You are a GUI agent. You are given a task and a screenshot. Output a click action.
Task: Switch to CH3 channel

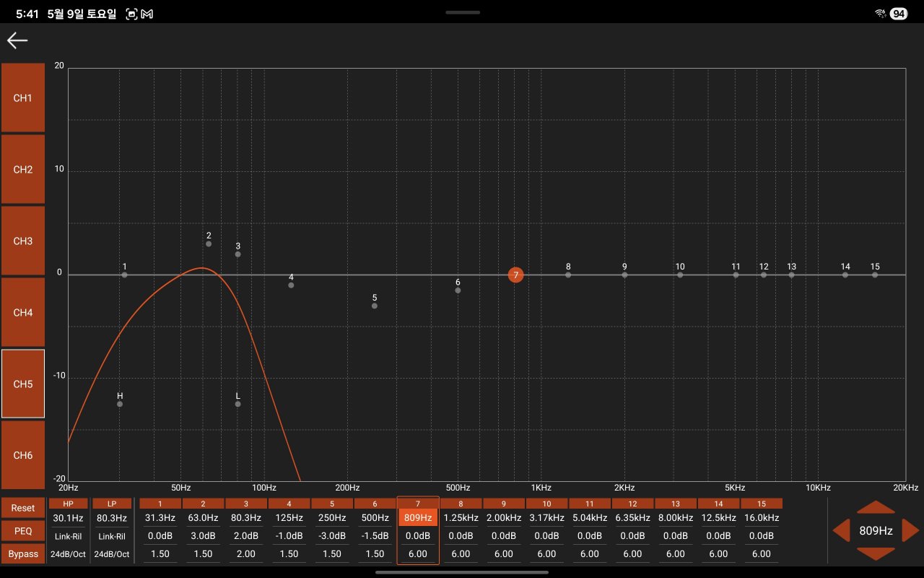pyautogui.click(x=23, y=241)
